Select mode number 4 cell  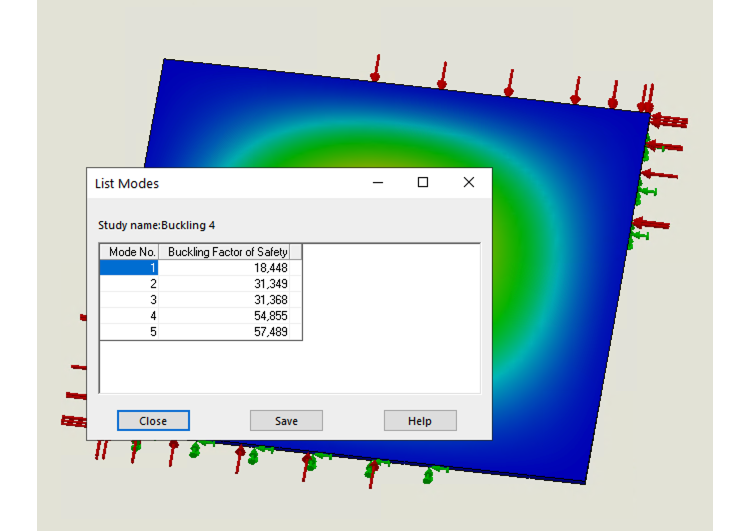coord(129,316)
